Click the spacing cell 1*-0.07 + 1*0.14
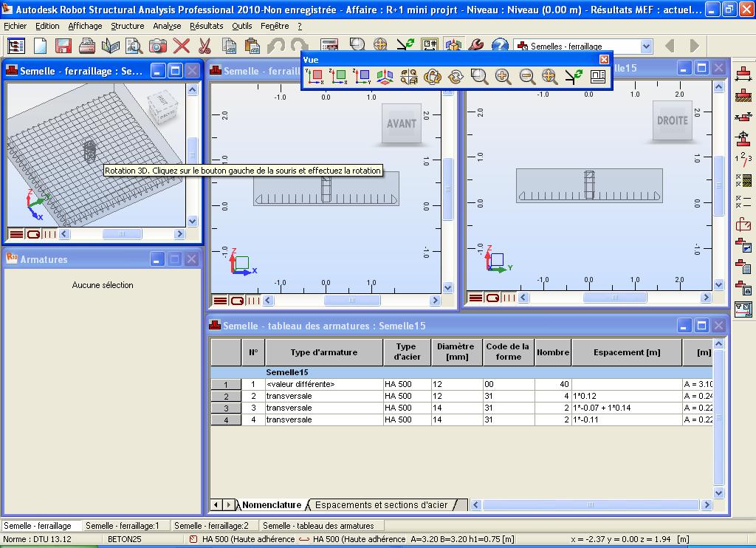The width and height of the screenshot is (756, 548). [x=627, y=408]
